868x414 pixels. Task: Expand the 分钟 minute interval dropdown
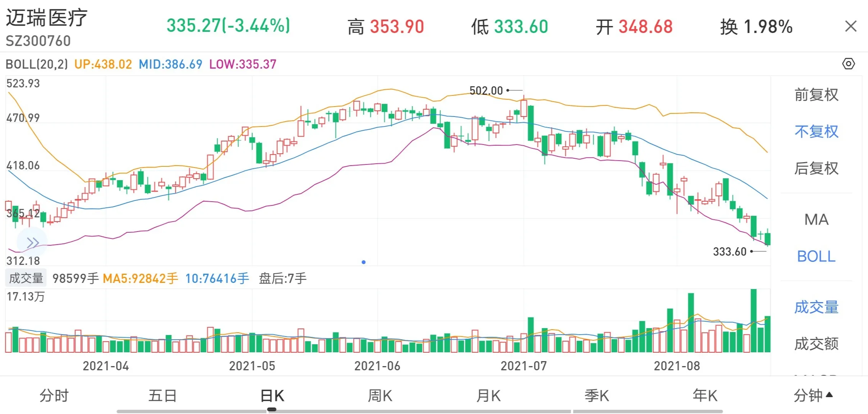813,396
